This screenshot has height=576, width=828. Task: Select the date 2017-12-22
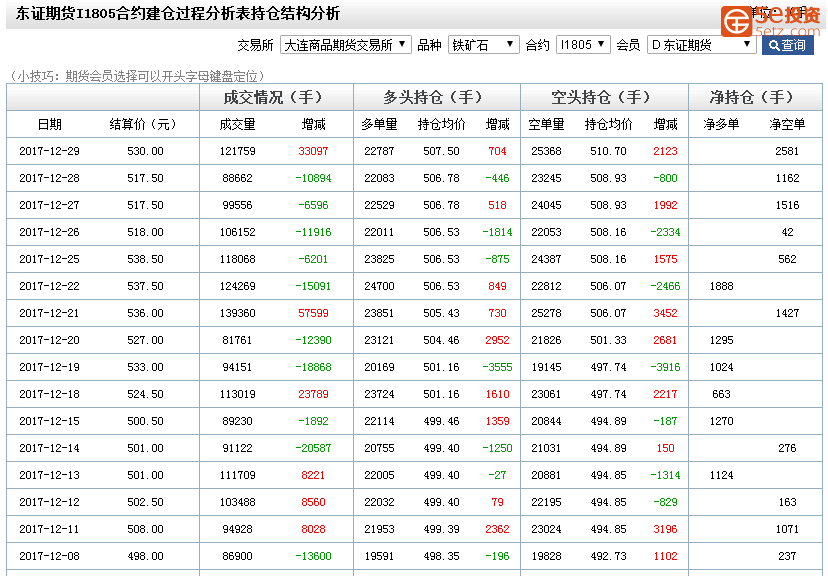pyautogui.click(x=50, y=286)
